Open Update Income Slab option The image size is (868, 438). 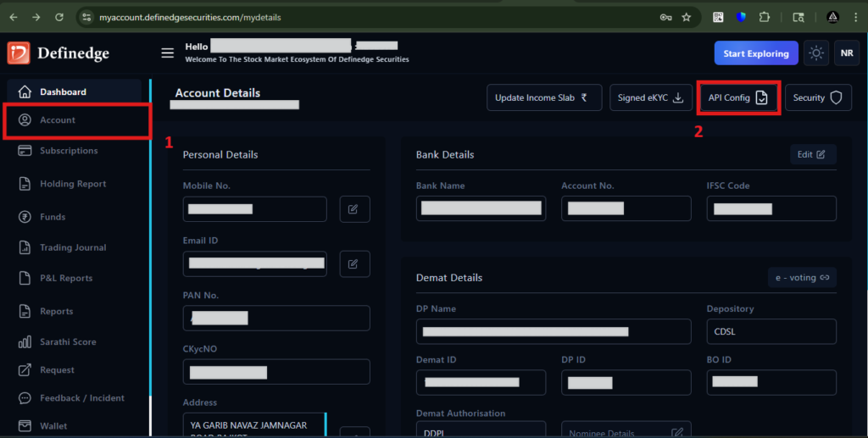pyautogui.click(x=544, y=98)
